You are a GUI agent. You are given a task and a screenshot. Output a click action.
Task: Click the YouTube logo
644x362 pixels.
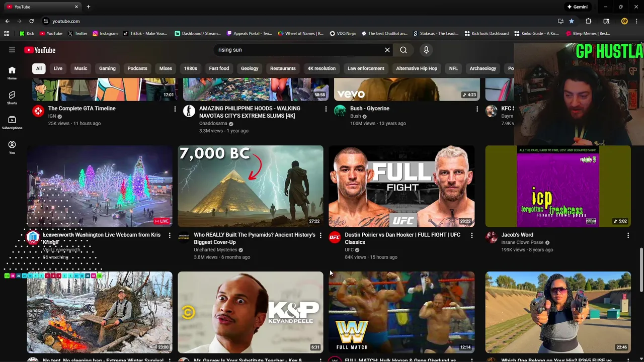(x=40, y=50)
